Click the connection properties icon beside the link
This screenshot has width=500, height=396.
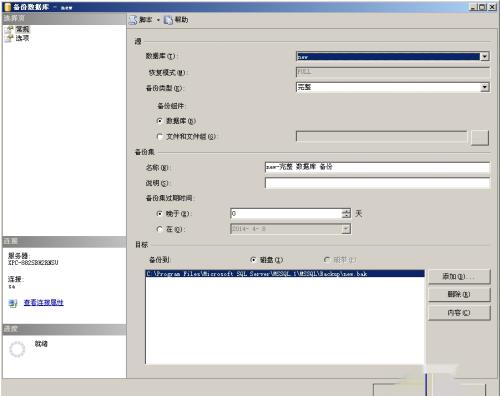[x=13, y=303]
